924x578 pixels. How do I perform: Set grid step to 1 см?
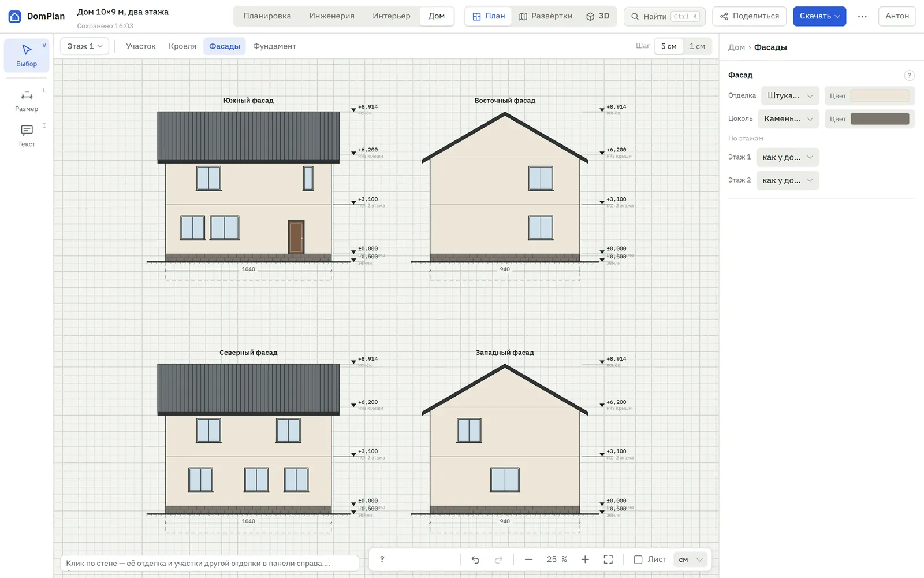[697, 46]
